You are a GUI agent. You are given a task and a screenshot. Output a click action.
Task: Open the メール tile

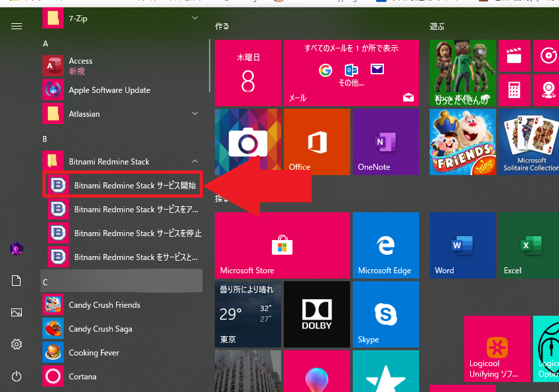[351, 73]
